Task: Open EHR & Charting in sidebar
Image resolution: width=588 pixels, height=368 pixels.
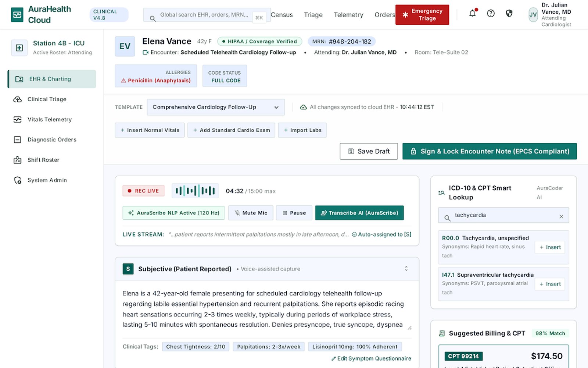Action: pos(52,79)
